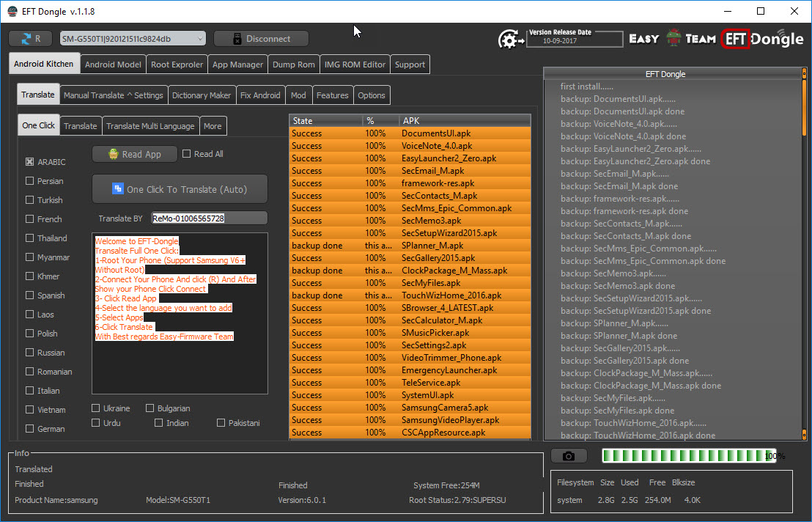
Task: Click the Read App button
Action: pyautogui.click(x=135, y=154)
